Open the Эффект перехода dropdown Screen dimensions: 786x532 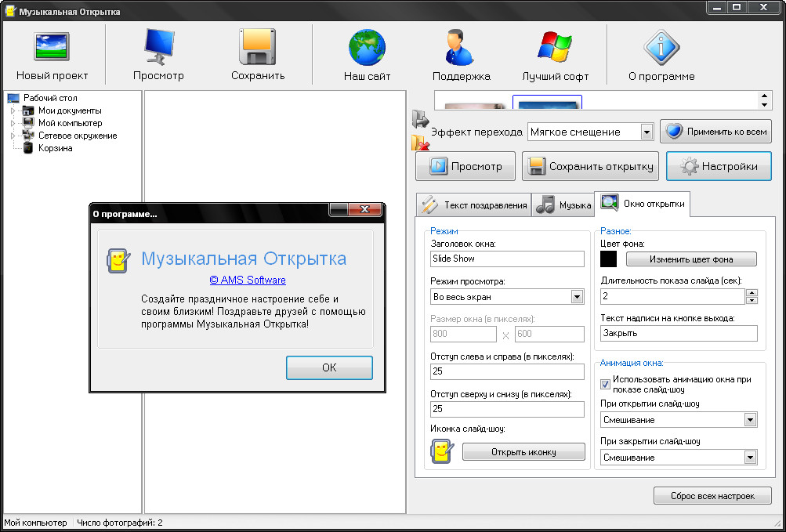coord(591,132)
